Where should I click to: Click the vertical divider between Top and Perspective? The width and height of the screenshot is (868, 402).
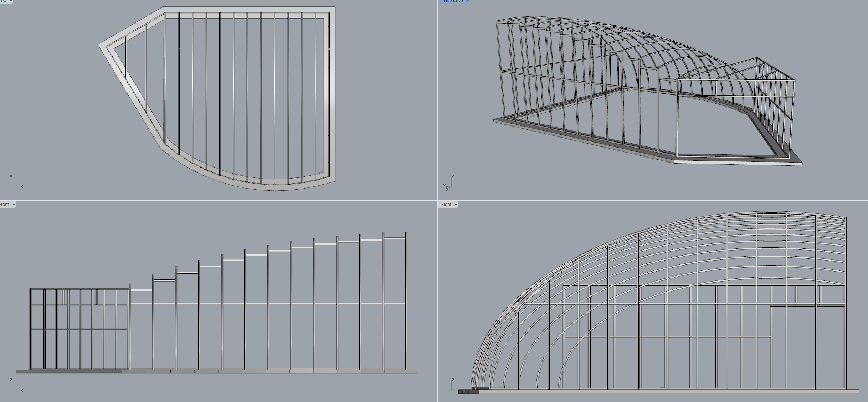(438, 100)
